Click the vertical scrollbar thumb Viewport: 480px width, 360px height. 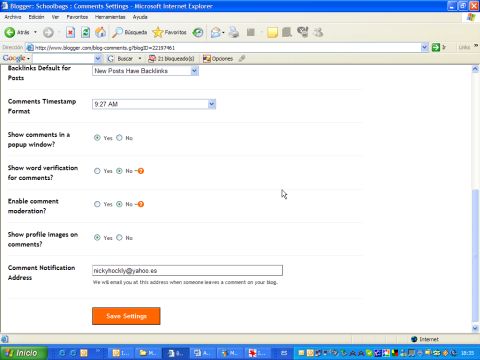click(x=475, y=255)
